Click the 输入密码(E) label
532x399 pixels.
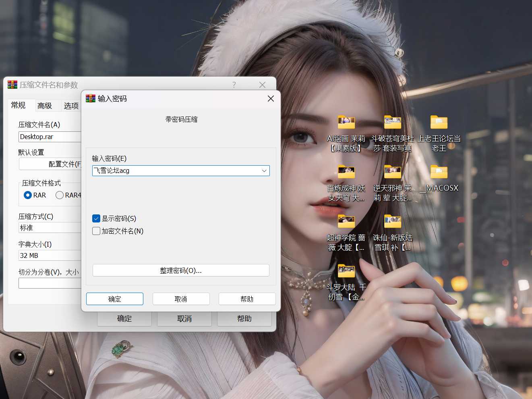(109, 158)
